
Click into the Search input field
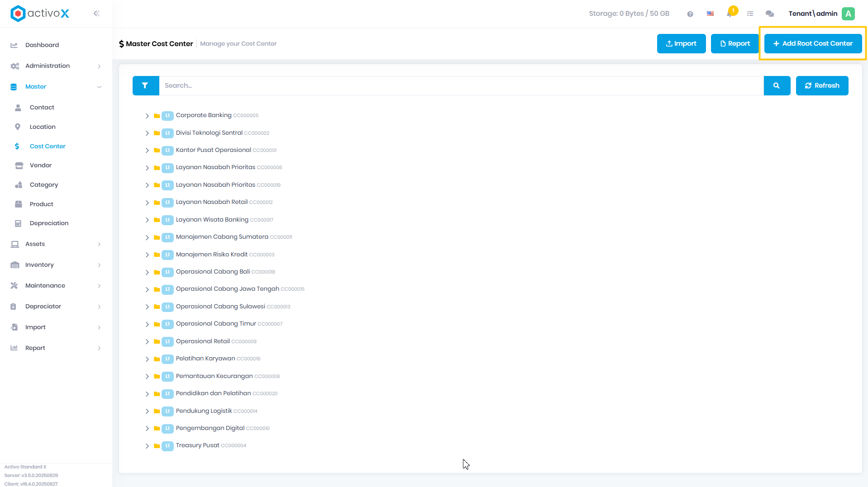point(461,85)
